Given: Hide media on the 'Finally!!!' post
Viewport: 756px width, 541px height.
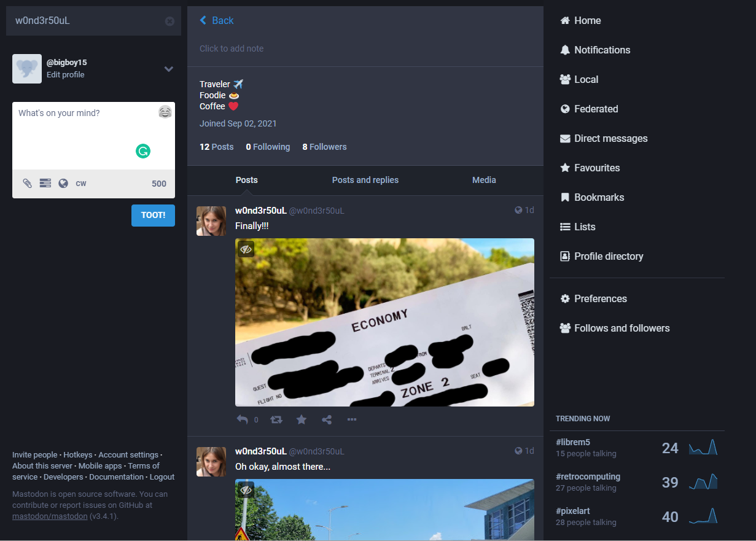Looking at the screenshot, I should click(x=246, y=249).
